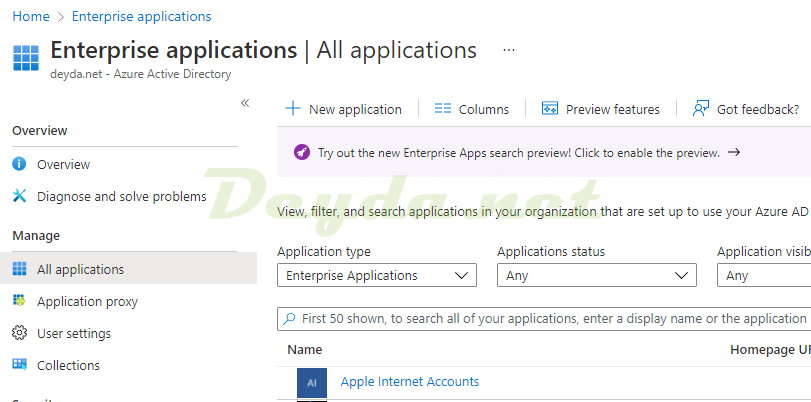Open the Apple Internet Accounts application
Image resolution: width=811 pixels, height=402 pixels.
409,381
